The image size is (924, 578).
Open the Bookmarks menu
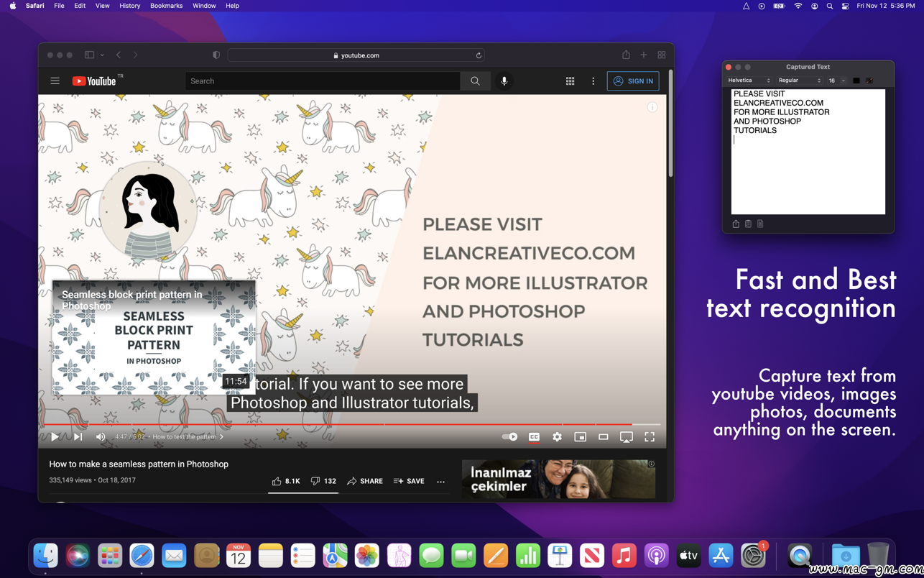(x=166, y=6)
